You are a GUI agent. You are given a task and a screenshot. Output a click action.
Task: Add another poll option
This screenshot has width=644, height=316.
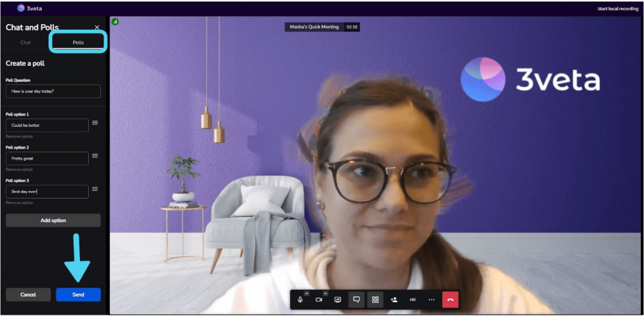[x=53, y=221]
